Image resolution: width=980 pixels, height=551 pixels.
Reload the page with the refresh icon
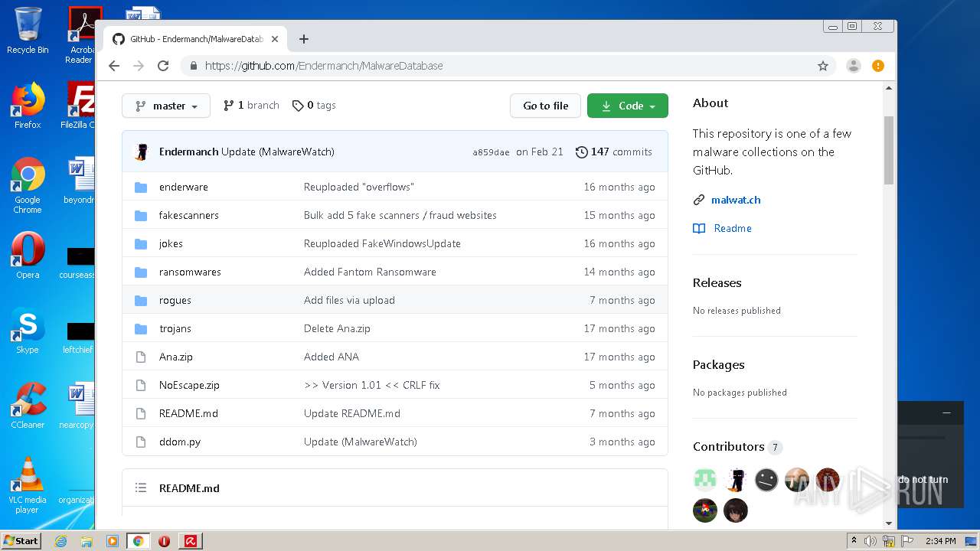click(163, 66)
